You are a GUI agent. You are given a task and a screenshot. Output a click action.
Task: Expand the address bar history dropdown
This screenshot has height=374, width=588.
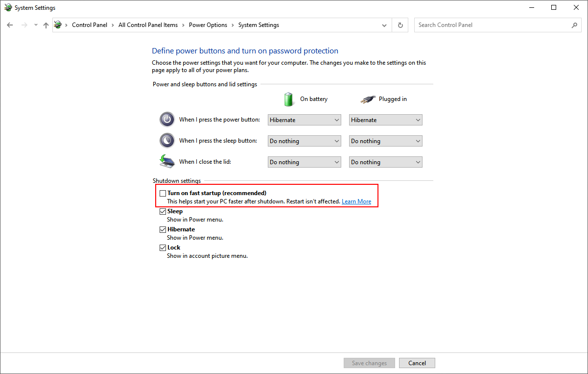[x=384, y=25]
